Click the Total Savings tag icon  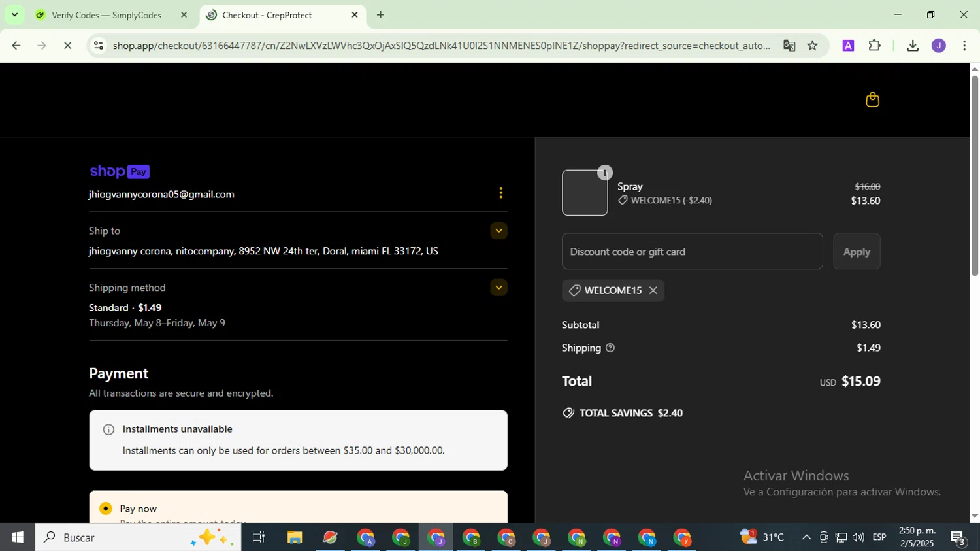(x=568, y=413)
